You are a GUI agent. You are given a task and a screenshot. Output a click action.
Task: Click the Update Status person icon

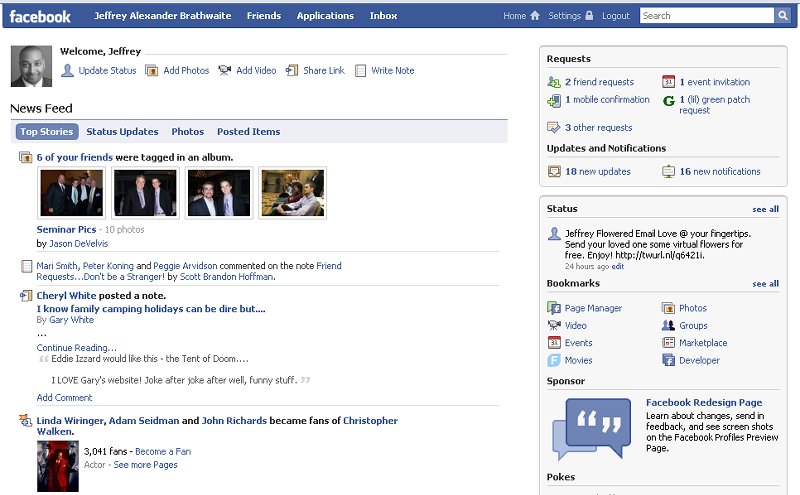point(67,71)
